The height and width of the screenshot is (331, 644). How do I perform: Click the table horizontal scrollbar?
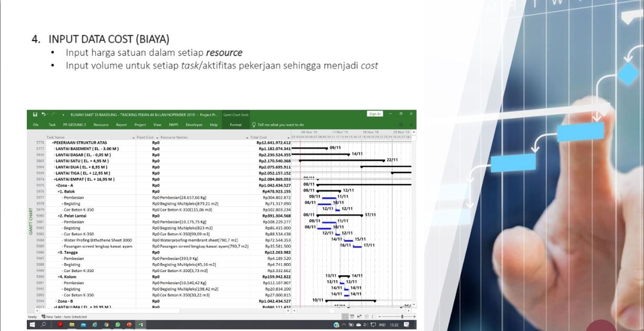coord(164,310)
